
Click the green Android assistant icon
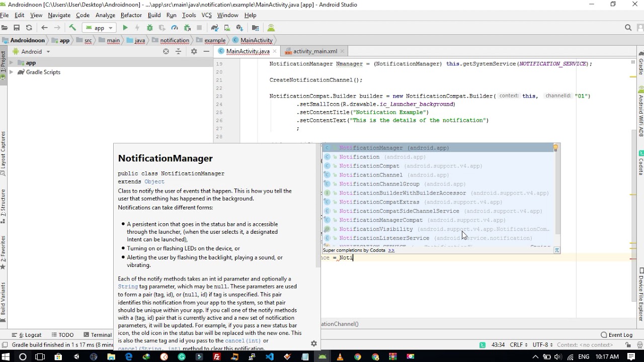pos(271,28)
